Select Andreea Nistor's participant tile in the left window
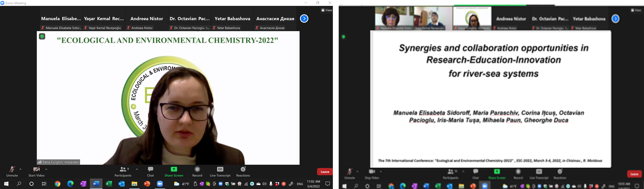The image size is (644, 189). 147,22
